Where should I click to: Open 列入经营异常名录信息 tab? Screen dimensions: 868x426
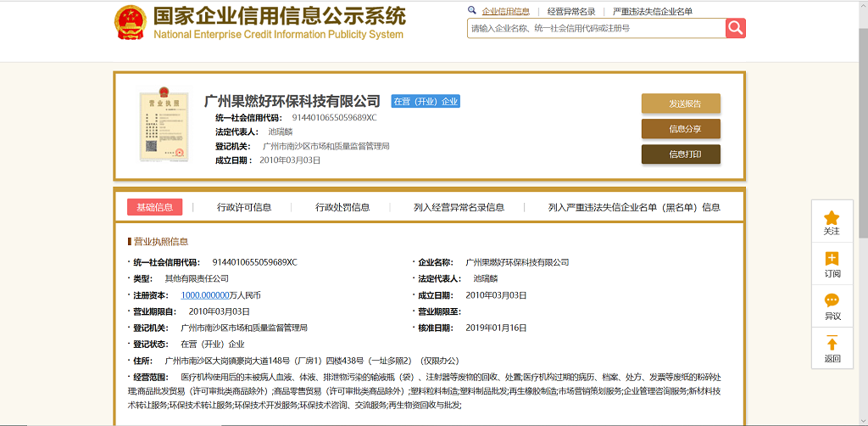(x=459, y=207)
